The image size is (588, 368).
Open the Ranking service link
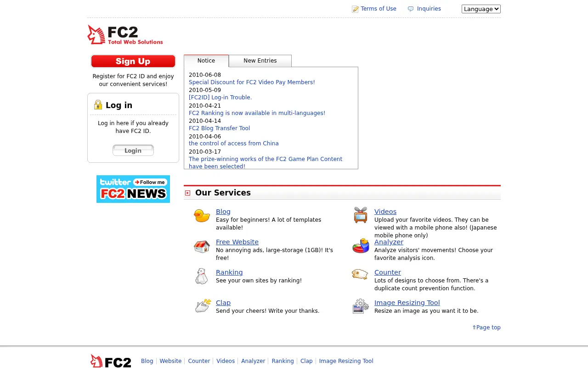[x=229, y=272]
